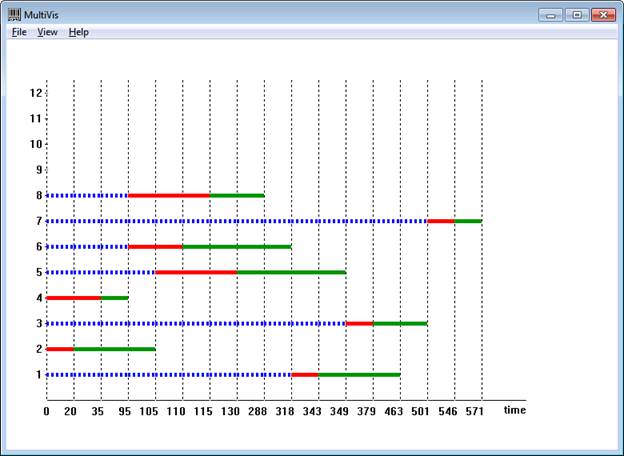Click the time axis value 110
This screenshot has width=624, height=456.
176,411
